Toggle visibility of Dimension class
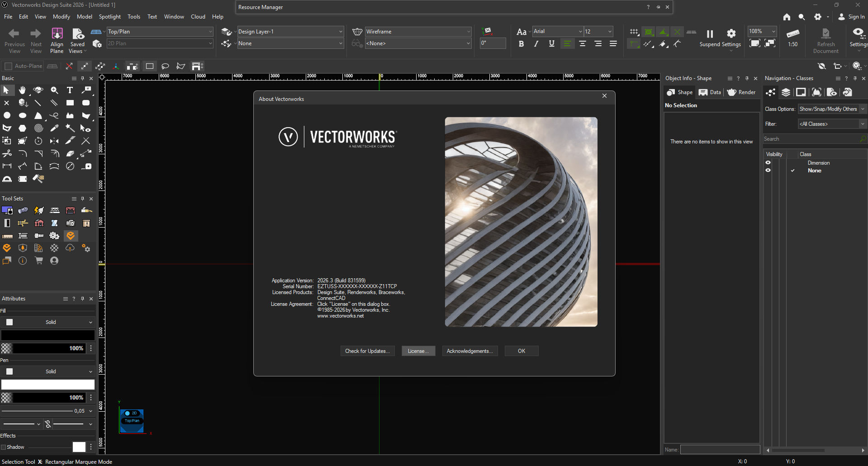 pyautogui.click(x=768, y=163)
